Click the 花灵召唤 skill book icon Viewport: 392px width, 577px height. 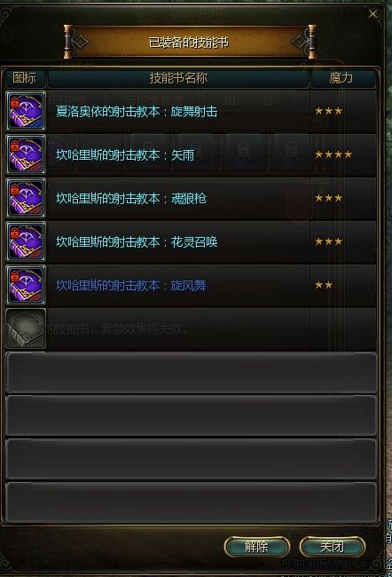coord(26,241)
